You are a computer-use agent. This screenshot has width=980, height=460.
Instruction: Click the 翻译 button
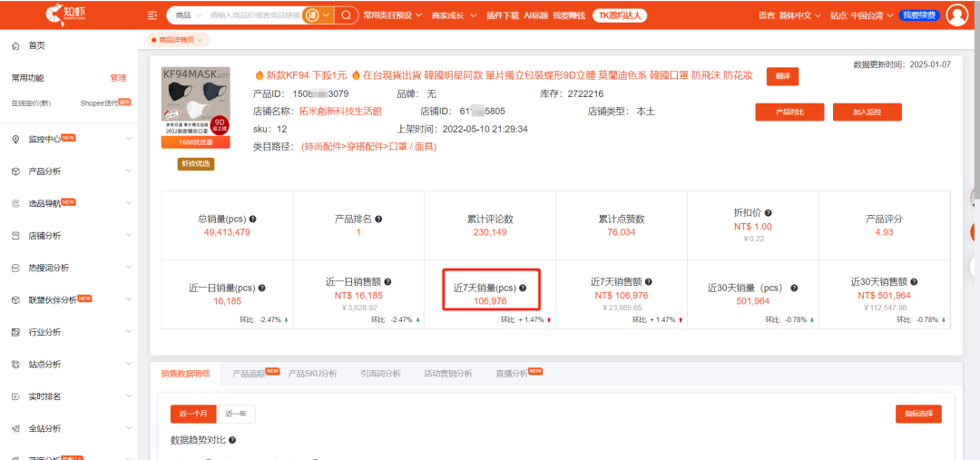coord(782,76)
